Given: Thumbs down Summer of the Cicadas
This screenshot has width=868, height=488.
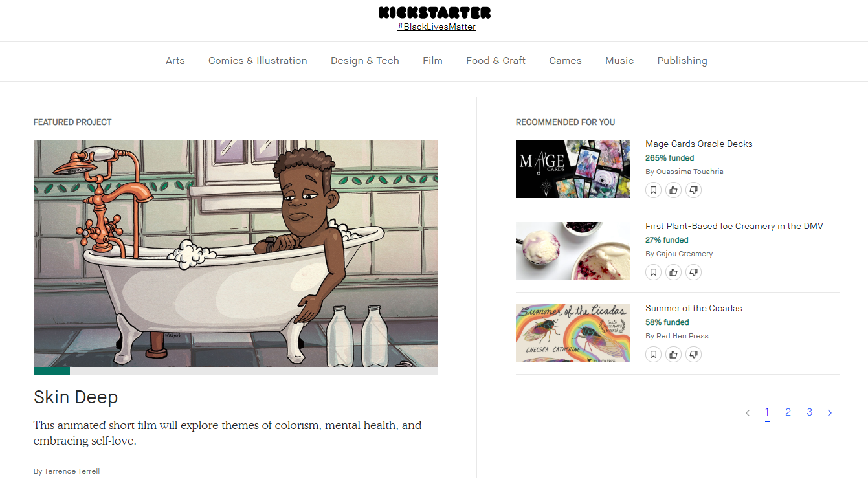Looking at the screenshot, I should tap(693, 355).
